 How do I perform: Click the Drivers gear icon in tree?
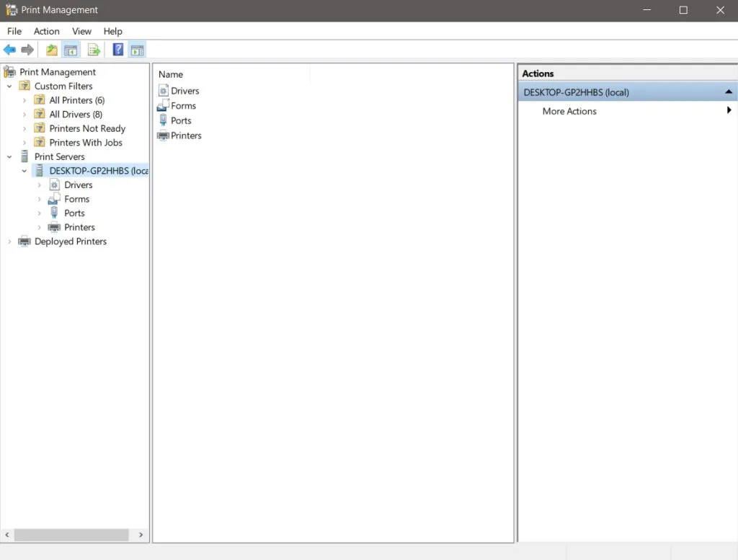pyautogui.click(x=55, y=185)
